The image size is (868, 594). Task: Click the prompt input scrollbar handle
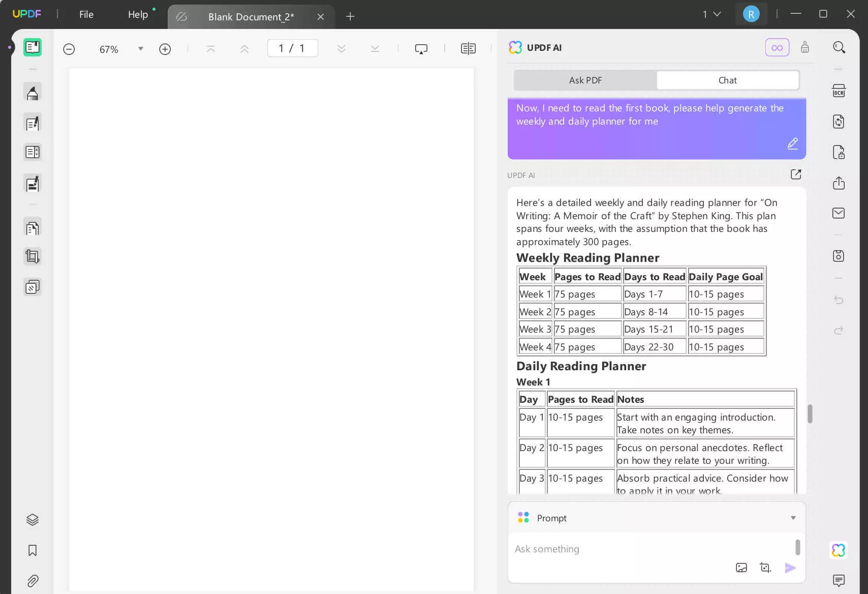798,548
